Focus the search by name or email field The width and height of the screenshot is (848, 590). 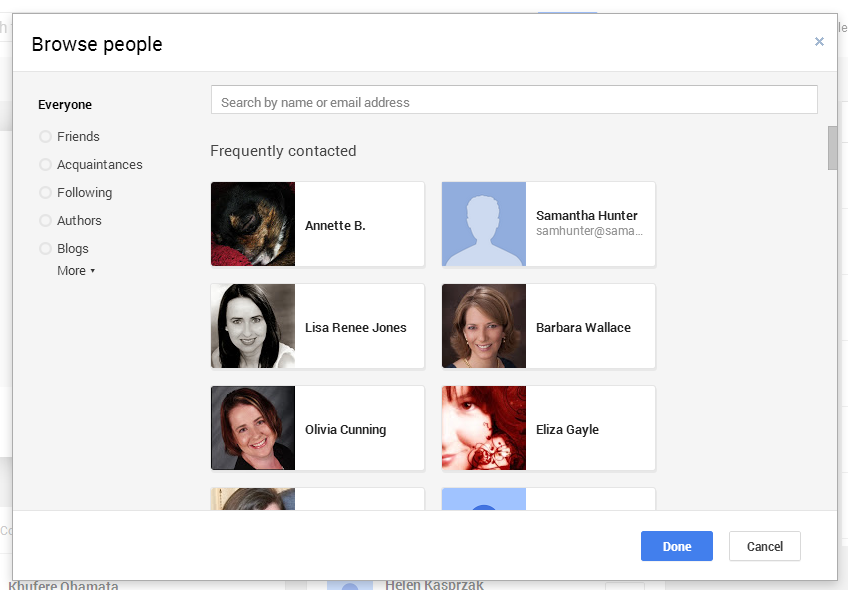click(x=514, y=101)
